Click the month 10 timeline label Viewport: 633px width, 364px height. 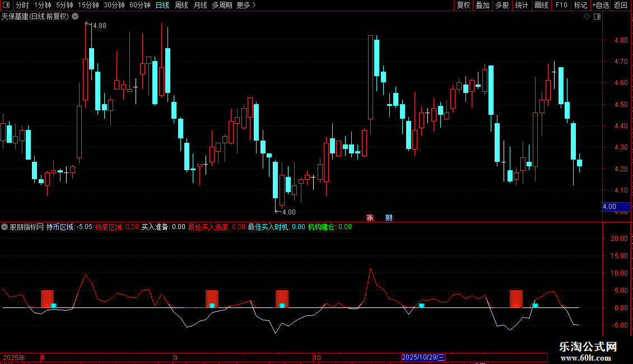[x=317, y=357]
